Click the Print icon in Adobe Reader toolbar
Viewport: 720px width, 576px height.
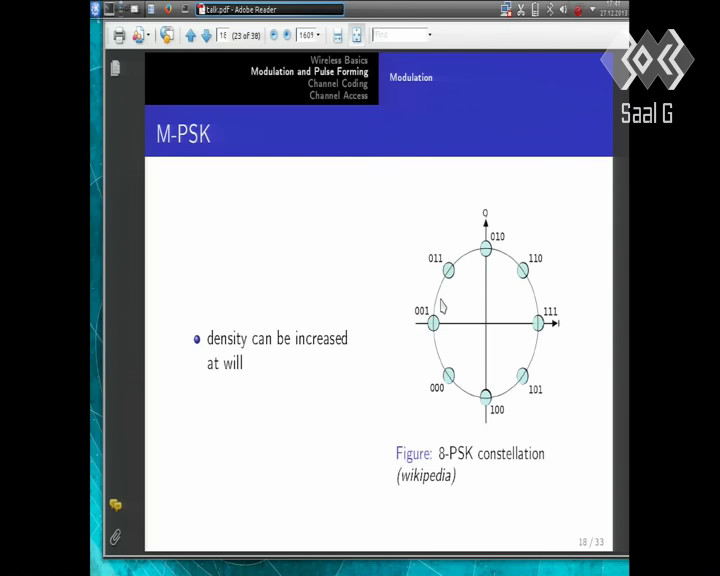point(119,35)
